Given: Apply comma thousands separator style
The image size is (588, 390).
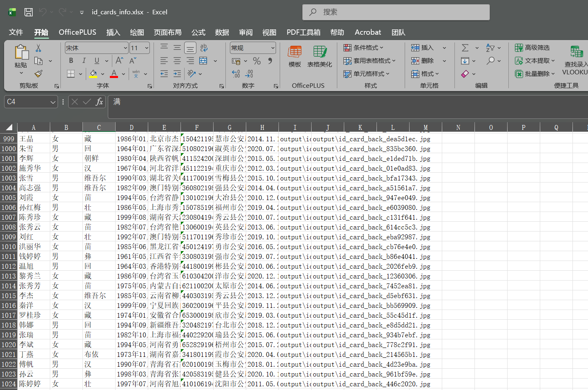Looking at the screenshot, I should pyautogui.click(x=270, y=61).
